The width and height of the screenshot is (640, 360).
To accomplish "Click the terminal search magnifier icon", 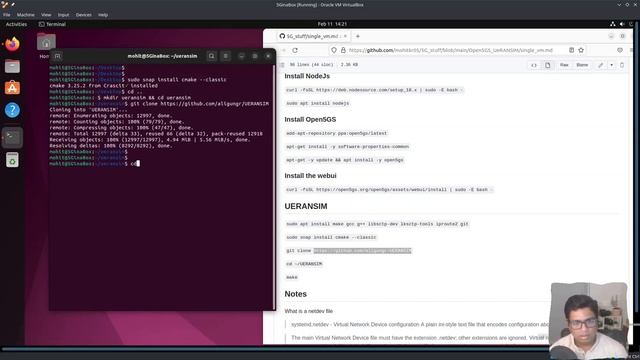I will pos(211,56).
